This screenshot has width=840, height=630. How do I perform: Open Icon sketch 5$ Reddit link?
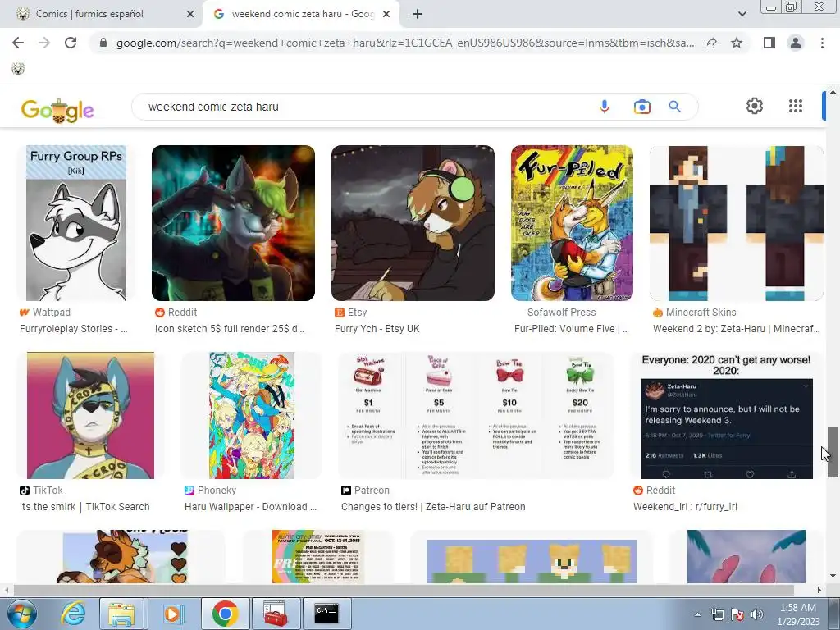point(230,329)
